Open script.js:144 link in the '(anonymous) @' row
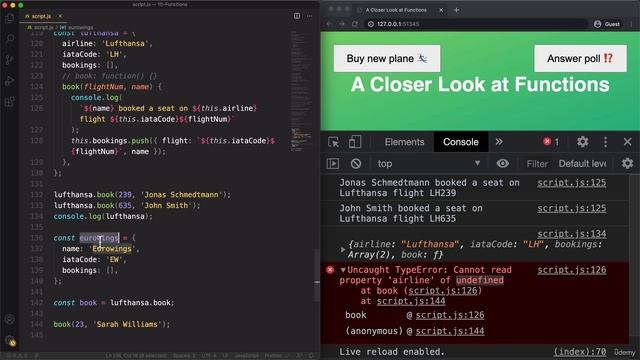Screen dimensions: 640x360 [450, 331]
